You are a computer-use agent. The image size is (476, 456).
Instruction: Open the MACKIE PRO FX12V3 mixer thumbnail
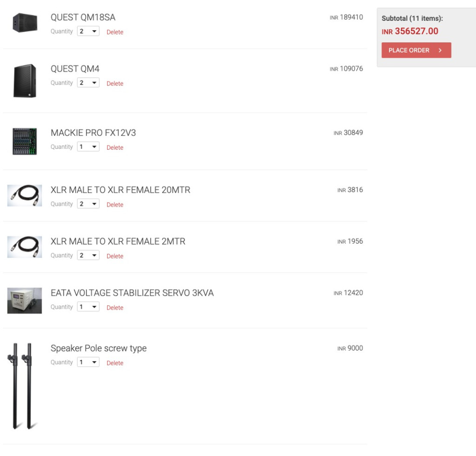click(25, 141)
